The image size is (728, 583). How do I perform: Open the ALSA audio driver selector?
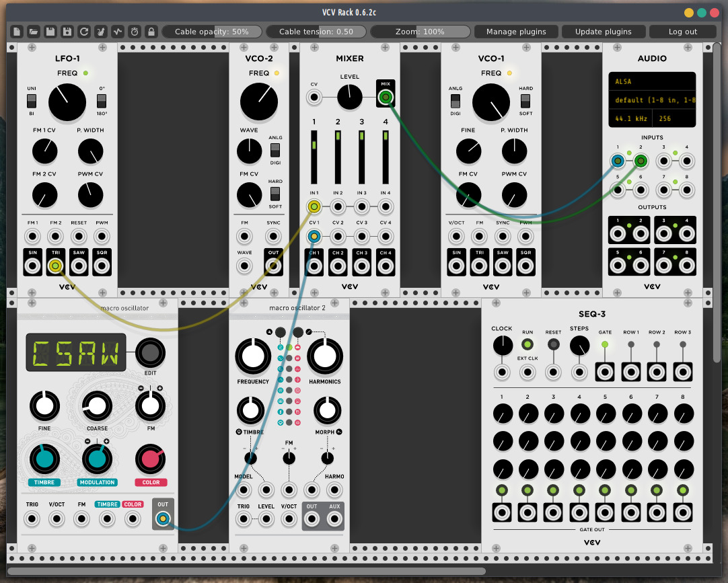click(x=652, y=81)
